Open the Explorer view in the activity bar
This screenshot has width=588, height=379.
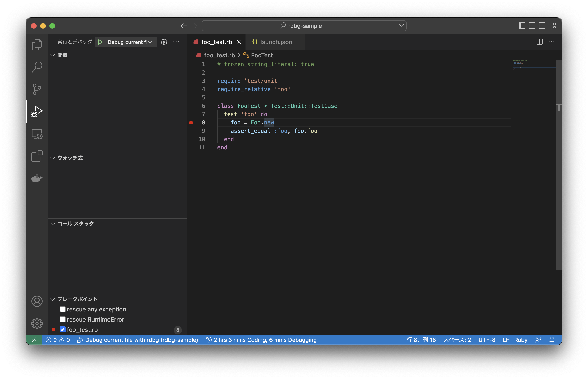click(37, 45)
